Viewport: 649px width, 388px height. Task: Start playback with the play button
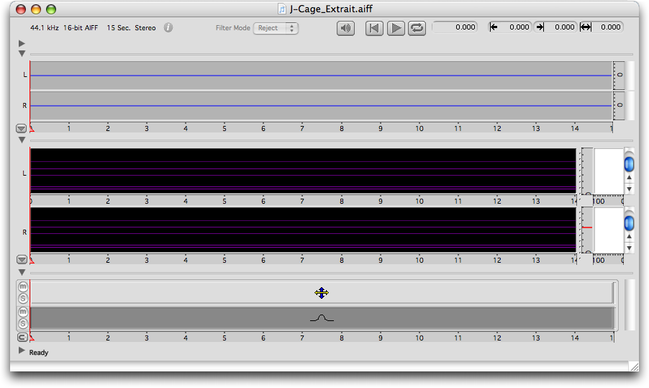396,28
